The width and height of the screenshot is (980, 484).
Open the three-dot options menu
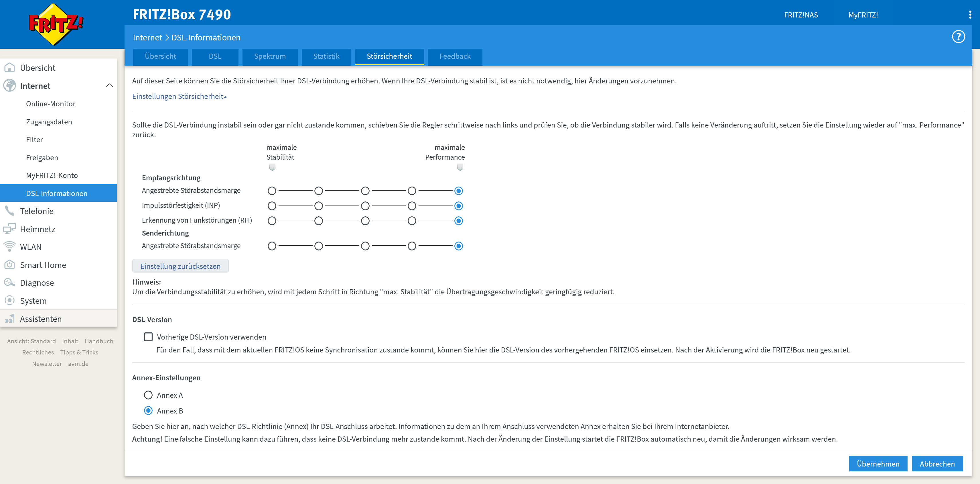pyautogui.click(x=970, y=15)
